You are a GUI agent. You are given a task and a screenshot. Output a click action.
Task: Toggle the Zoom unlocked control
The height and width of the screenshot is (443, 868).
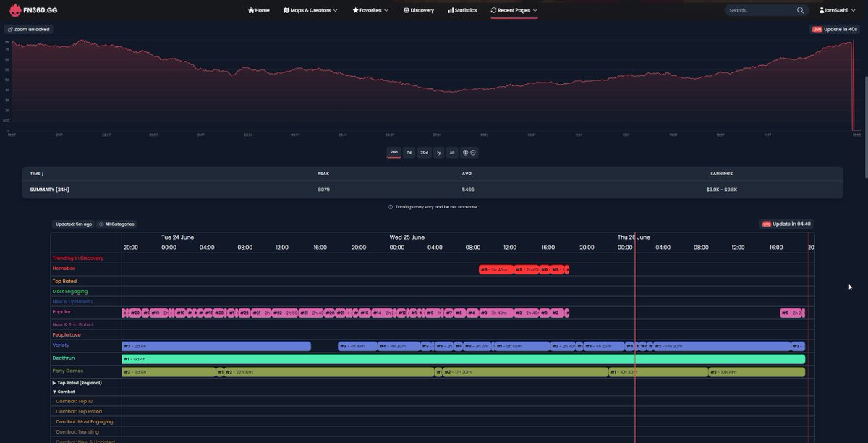(x=29, y=29)
